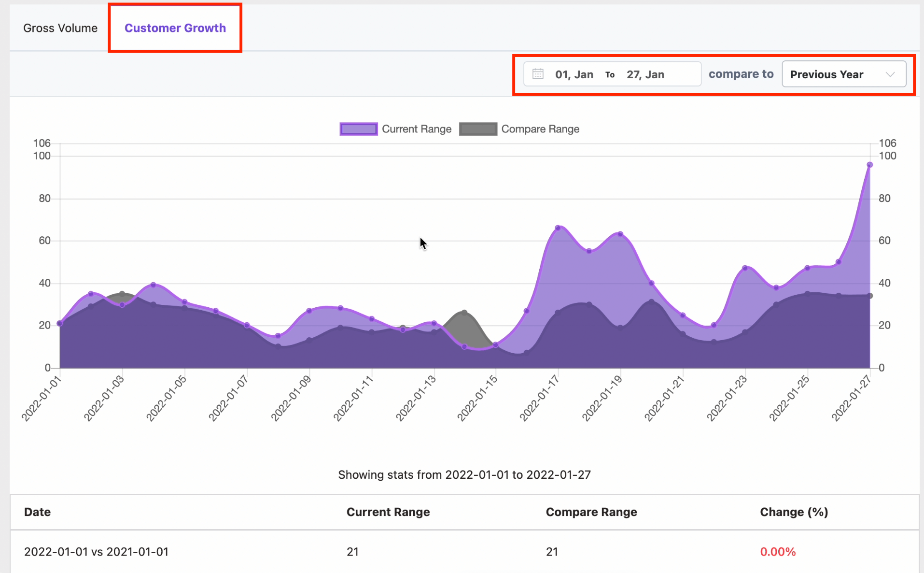Click the Compare Range column header

(591, 512)
